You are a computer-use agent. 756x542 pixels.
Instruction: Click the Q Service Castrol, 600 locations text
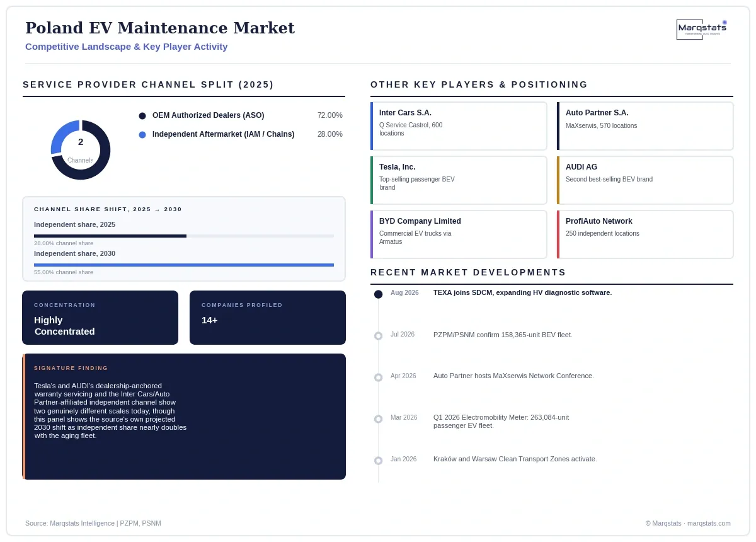pos(411,129)
